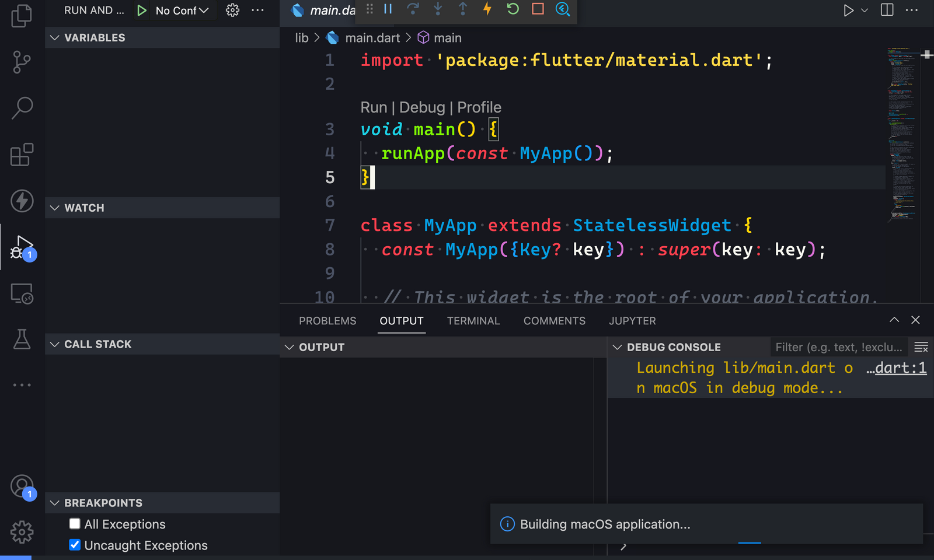The image size is (934, 560).
Task: Open the Search view
Action: pos(22,108)
